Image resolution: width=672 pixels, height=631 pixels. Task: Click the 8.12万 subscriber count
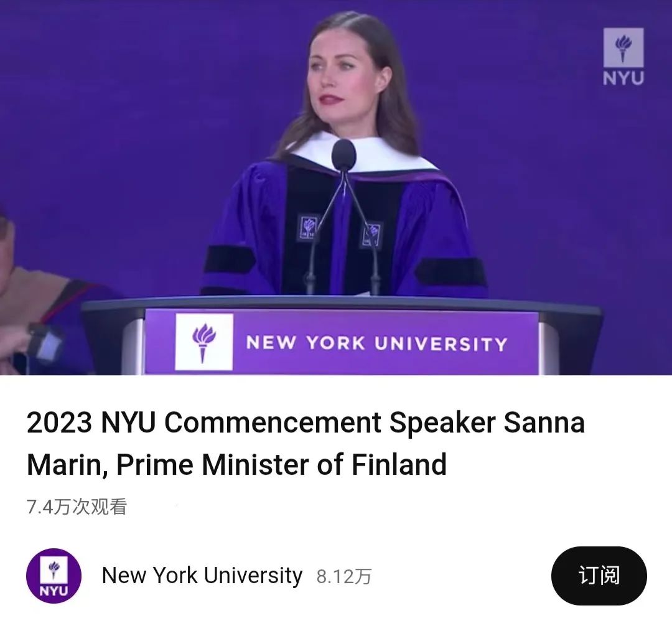(343, 577)
